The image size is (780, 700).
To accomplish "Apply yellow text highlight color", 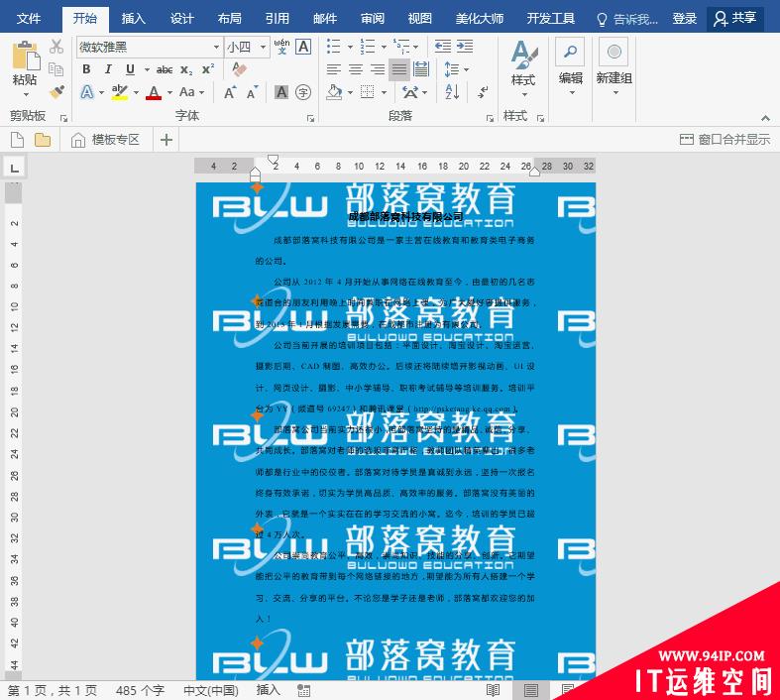I will 119,92.
